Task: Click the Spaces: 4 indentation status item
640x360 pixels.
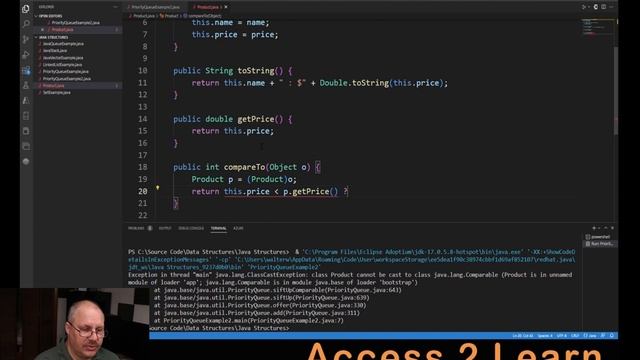Action: (x=545, y=336)
